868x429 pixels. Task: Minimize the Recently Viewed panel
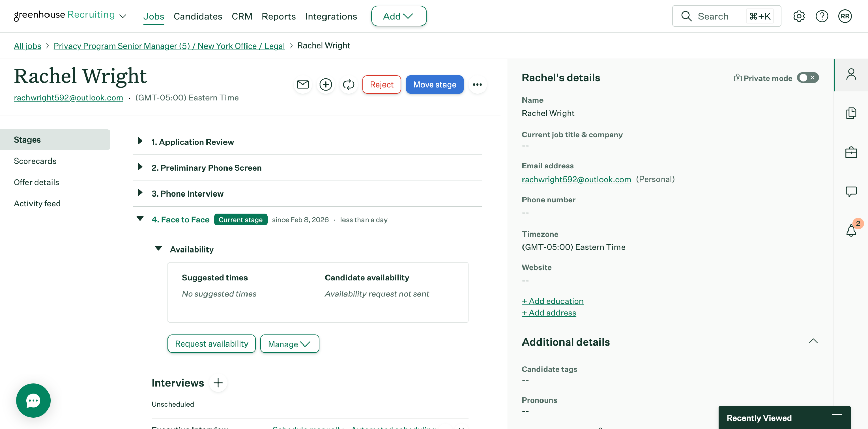[x=836, y=415]
